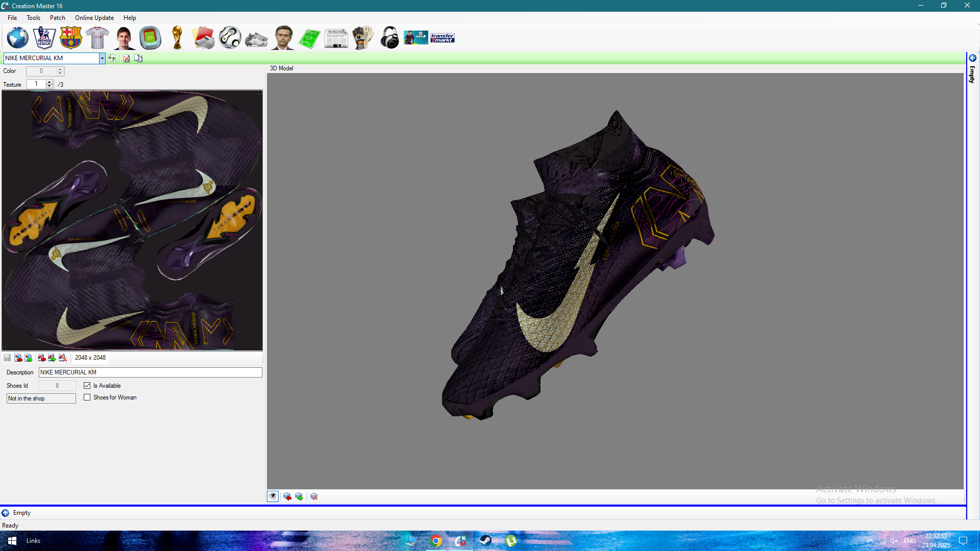Open the headphones audio icon
Viewport: 980px width, 551px height.
(389, 38)
